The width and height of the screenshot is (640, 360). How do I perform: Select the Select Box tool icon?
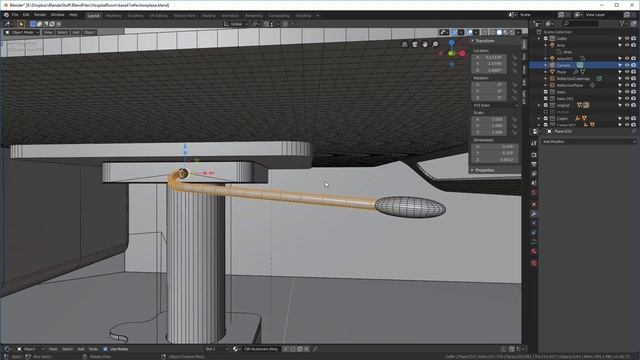(21, 24)
